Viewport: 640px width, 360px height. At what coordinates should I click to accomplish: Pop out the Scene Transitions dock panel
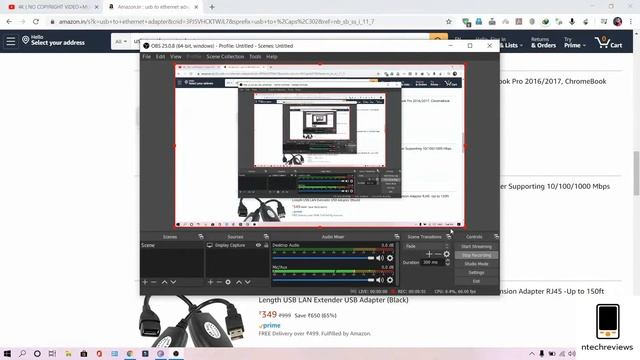pos(449,237)
